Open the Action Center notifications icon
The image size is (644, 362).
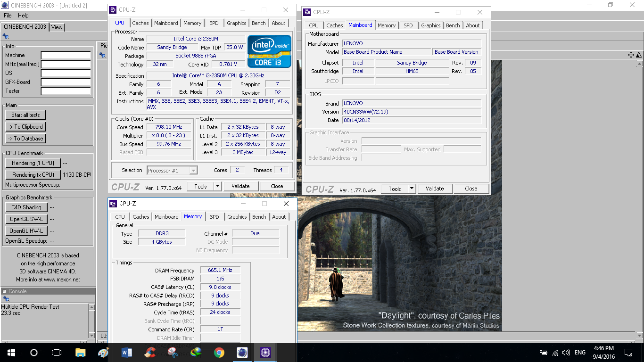628,353
